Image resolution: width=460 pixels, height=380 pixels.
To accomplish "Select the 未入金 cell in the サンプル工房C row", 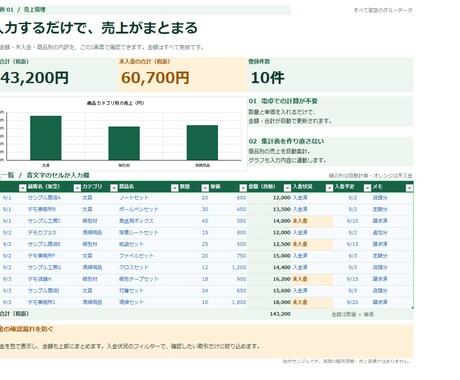I will (x=312, y=221).
